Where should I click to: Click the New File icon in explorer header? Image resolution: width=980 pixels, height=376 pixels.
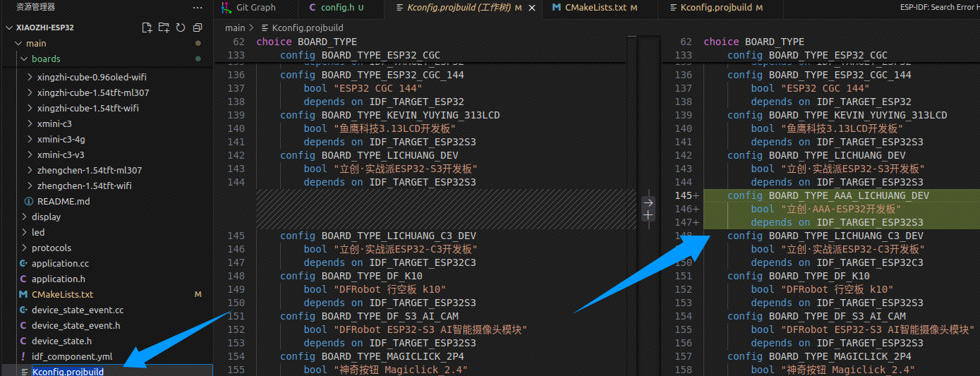[147, 28]
